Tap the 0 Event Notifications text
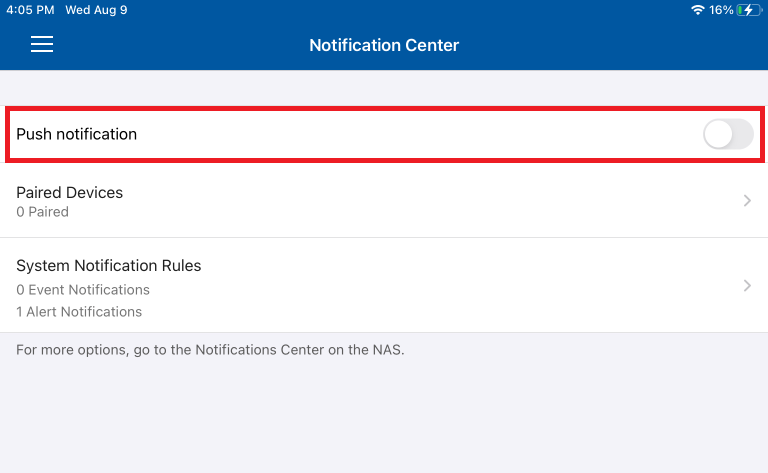This screenshot has width=768, height=473. click(x=83, y=290)
